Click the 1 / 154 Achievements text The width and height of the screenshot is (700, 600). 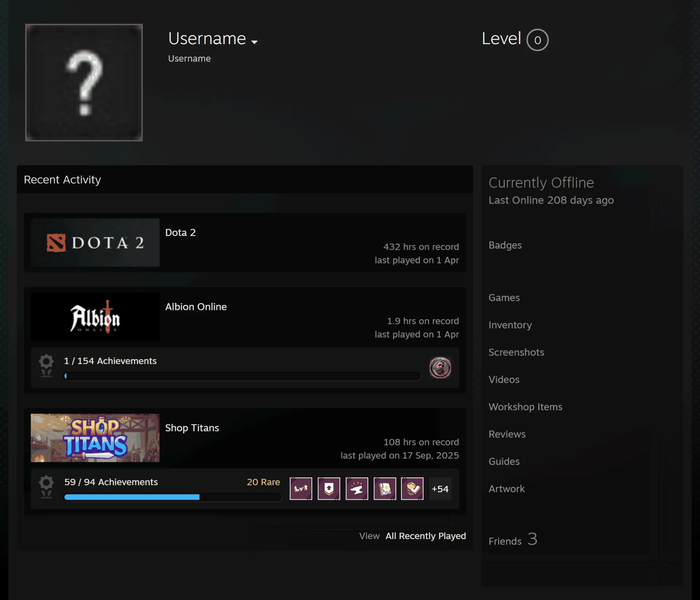click(x=110, y=361)
